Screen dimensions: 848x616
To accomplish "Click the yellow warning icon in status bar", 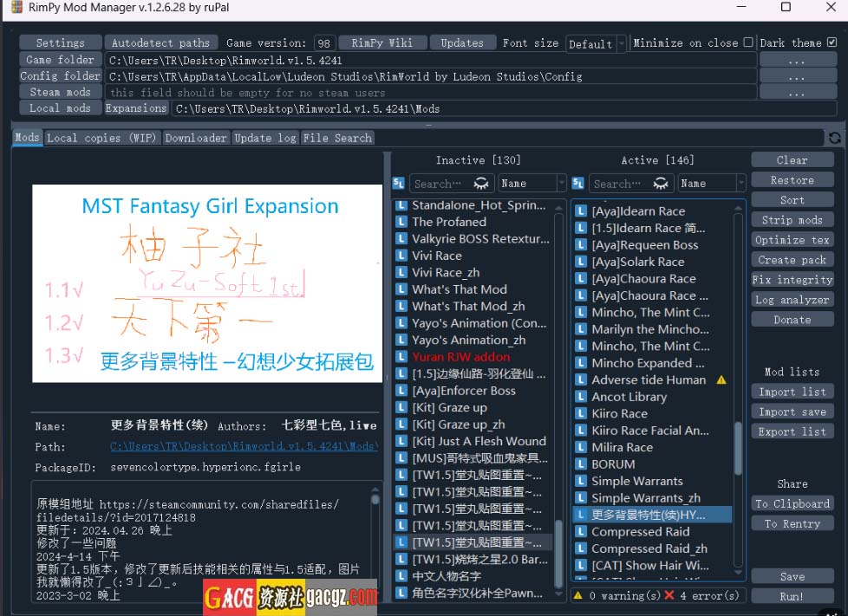I will pyautogui.click(x=578, y=595).
